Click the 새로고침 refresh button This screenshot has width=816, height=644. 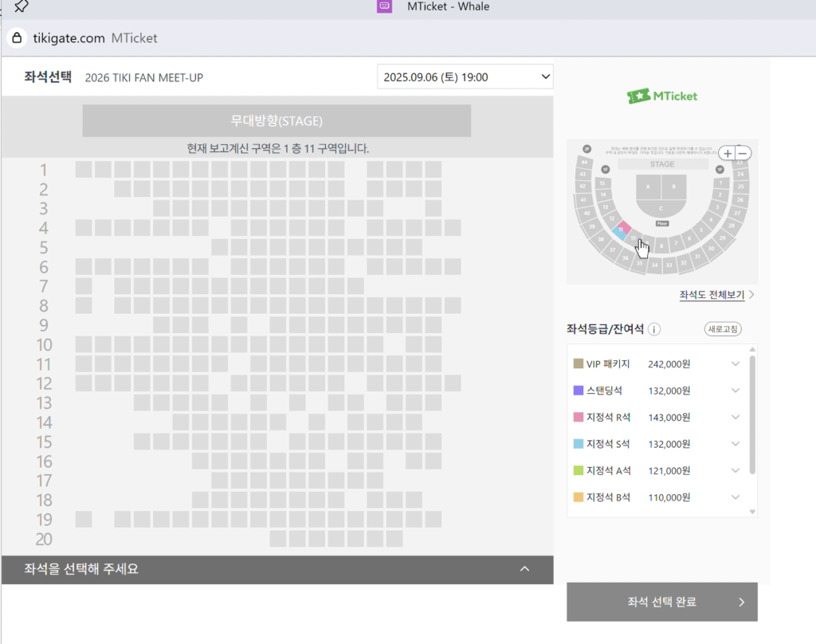pyautogui.click(x=722, y=329)
